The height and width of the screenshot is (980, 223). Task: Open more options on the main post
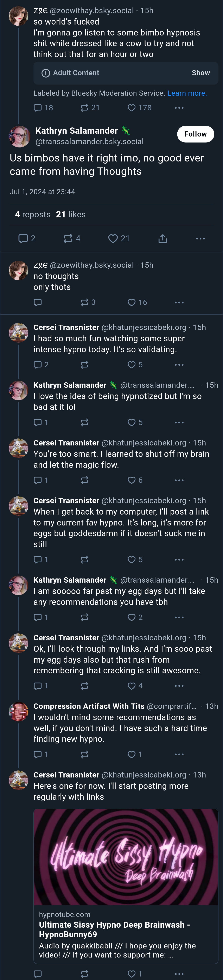tap(200, 239)
